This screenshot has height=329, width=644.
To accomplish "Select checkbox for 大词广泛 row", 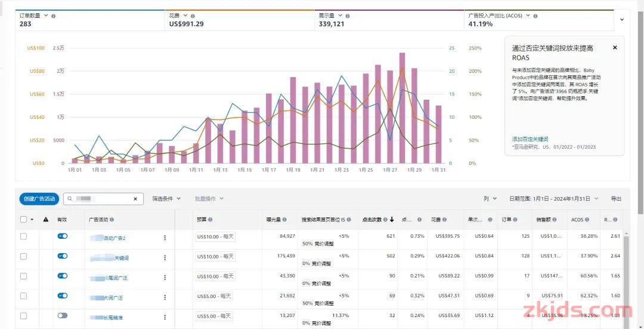I will coord(23,296).
